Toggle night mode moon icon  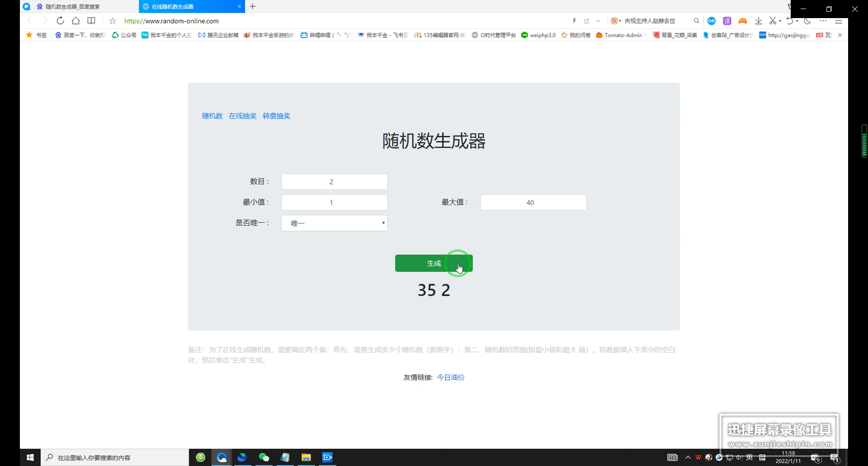(x=807, y=21)
